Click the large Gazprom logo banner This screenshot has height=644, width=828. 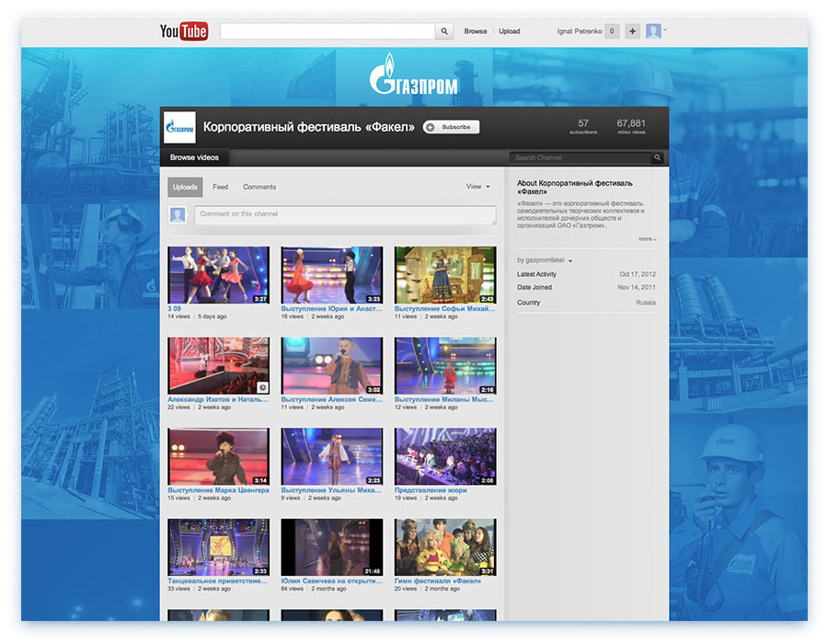pyautogui.click(x=414, y=75)
